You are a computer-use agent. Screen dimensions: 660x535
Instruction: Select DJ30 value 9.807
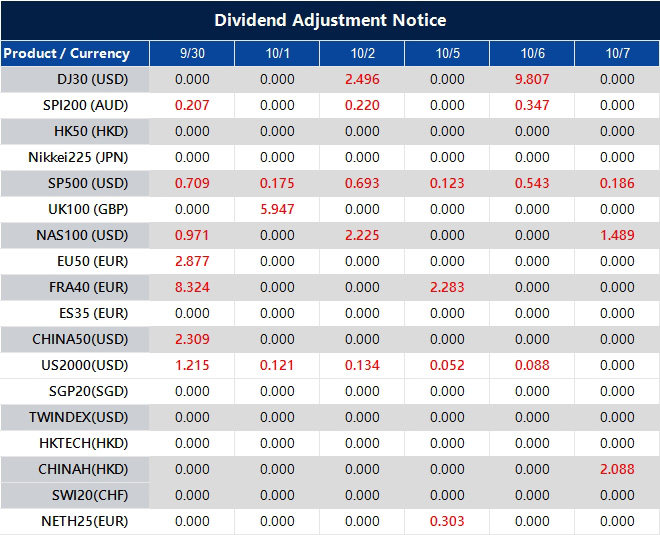coord(532,80)
